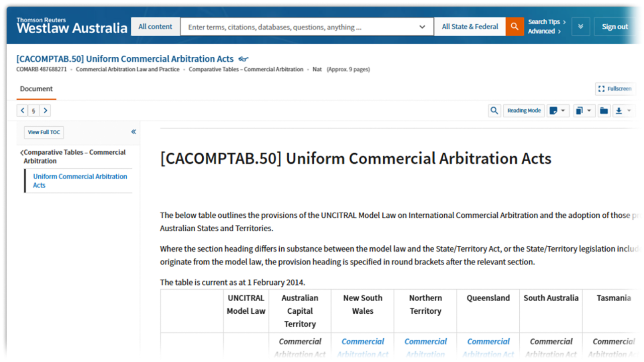Click the orange search magnifier button
Viewport: 644px width, 362px height.
515,27
